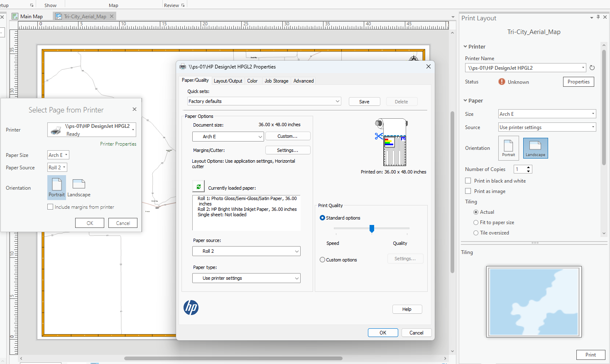Click OK in Select Page dialog
This screenshot has width=610, height=364.
[x=90, y=223]
